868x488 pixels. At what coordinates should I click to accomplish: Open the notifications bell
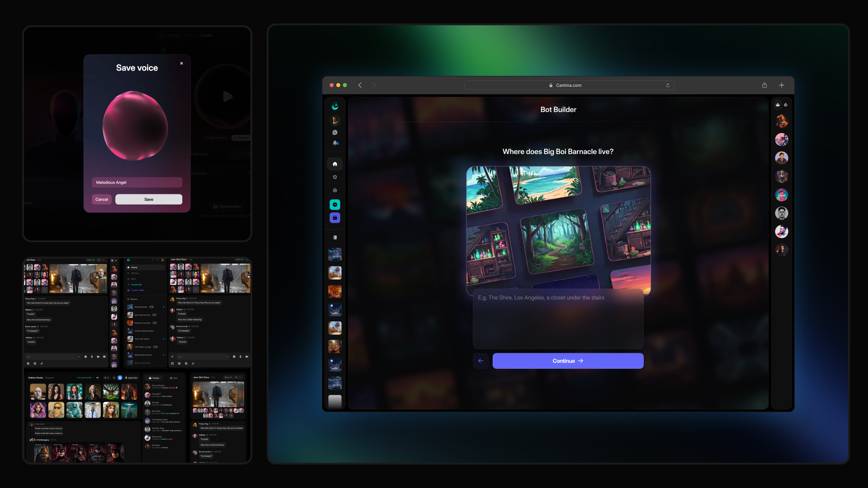tap(335, 143)
